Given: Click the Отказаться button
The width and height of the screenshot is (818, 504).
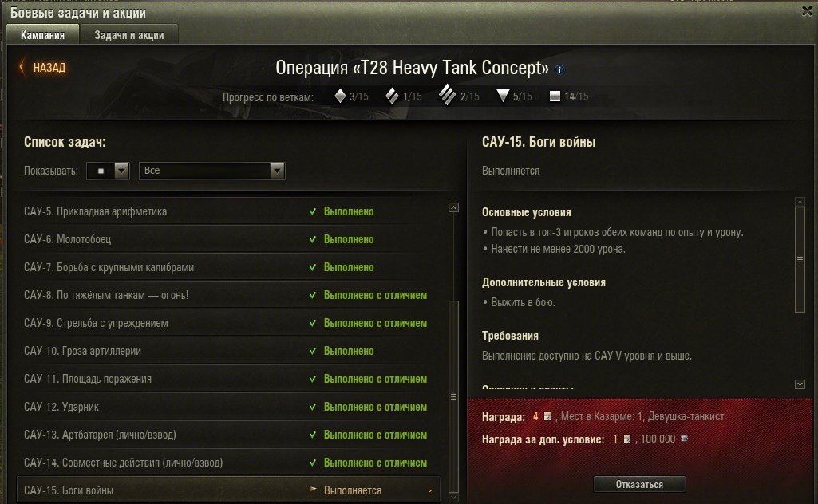Looking at the screenshot, I should 639,484.
